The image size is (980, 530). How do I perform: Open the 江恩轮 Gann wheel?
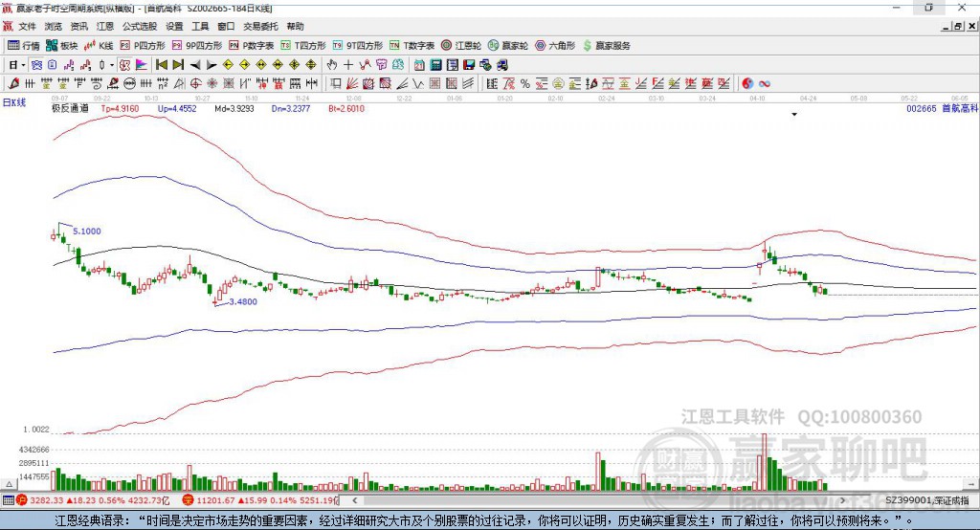pyautogui.click(x=461, y=46)
